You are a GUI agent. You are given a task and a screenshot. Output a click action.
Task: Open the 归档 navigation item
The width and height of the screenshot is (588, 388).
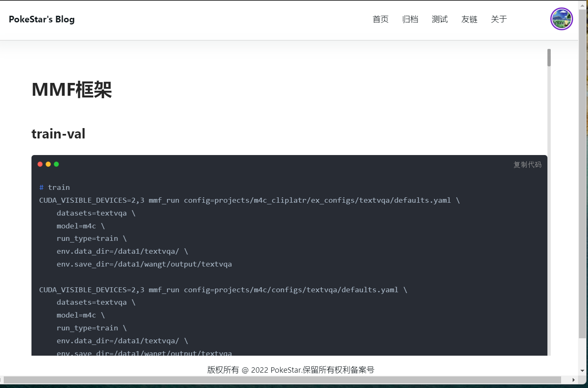click(x=410, y=19)
